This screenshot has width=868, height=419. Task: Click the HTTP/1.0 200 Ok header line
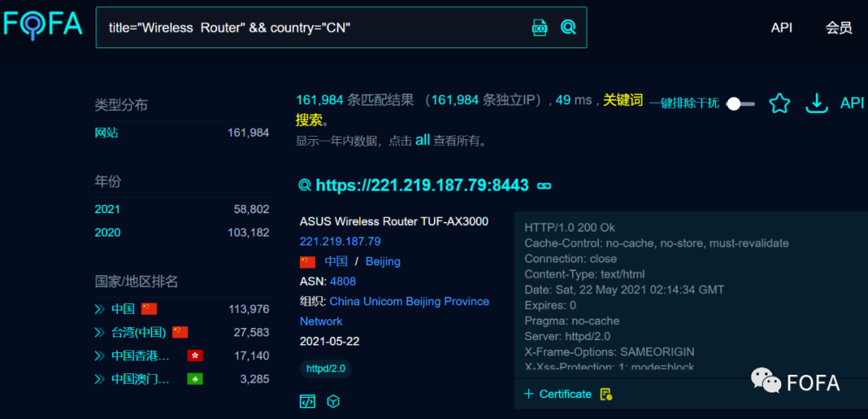[x=570, y=228]
